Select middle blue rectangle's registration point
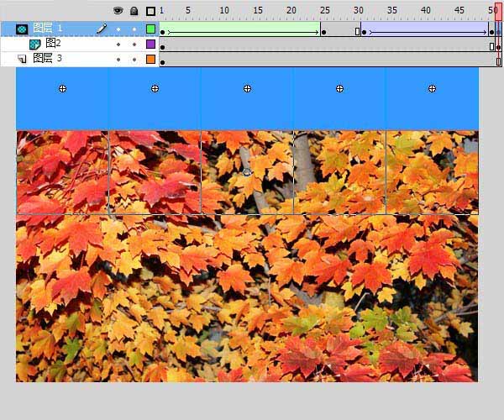504x420 pixels. (247, 89)
